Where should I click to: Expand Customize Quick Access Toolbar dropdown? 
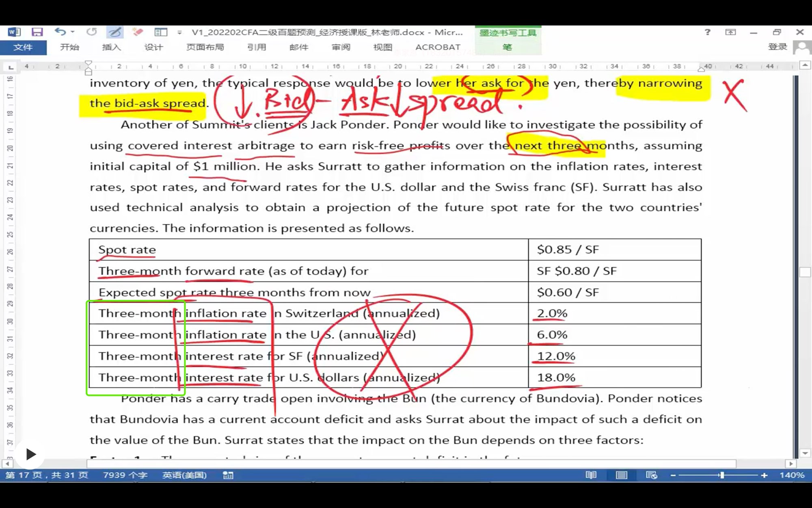coord(179,32)
